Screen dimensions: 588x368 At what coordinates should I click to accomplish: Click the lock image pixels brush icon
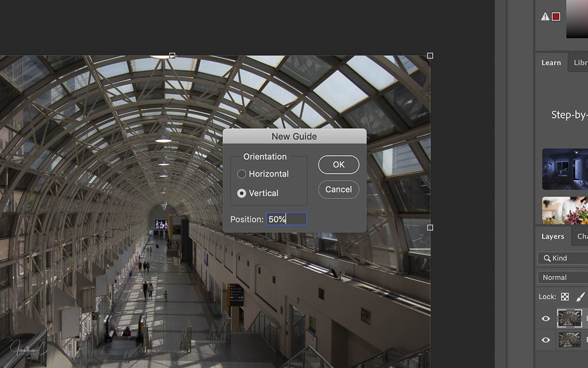580,297
